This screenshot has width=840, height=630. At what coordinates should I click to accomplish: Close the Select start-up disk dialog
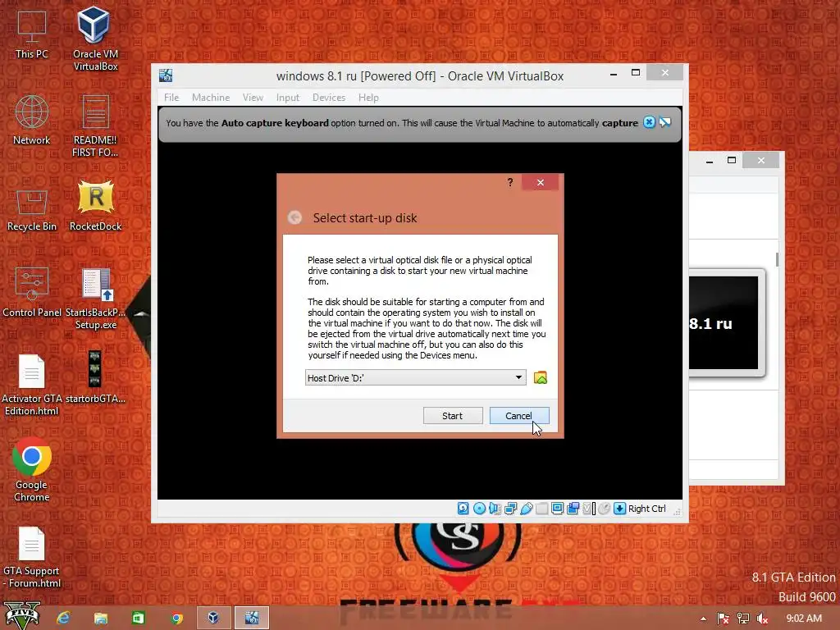coord(541,182)
